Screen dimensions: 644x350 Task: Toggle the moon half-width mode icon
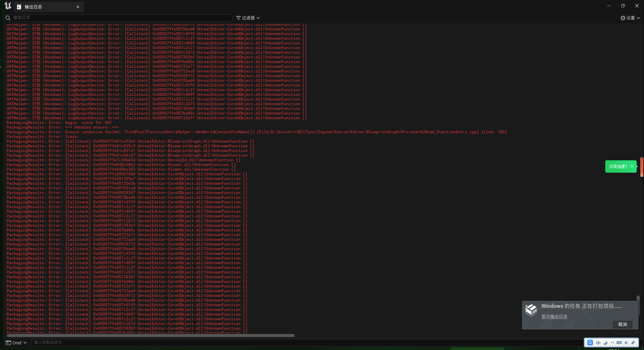pos(605,343)
